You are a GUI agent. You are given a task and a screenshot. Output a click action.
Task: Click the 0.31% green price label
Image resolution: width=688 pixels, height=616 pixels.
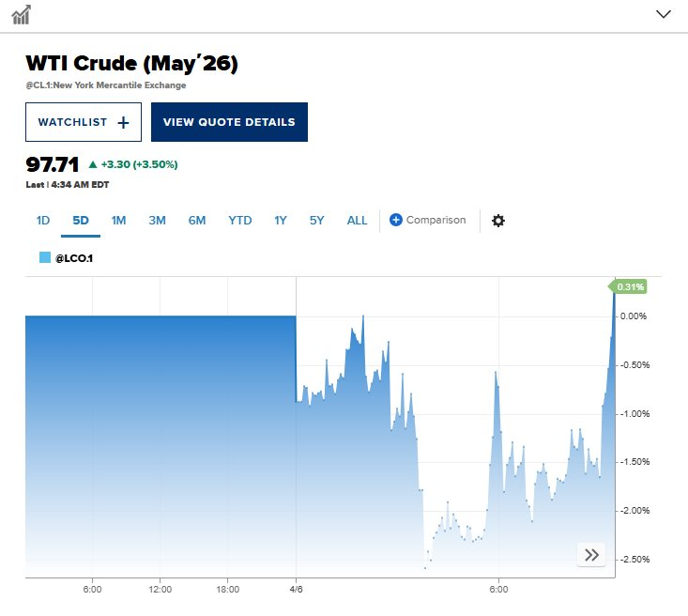(631, 286)
